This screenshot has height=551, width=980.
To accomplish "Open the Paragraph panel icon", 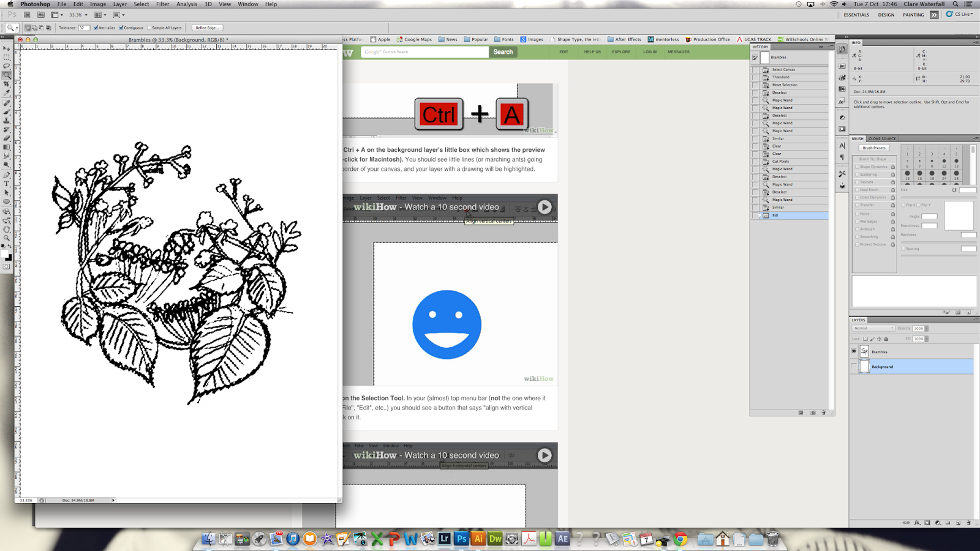I will pos(842,157).
